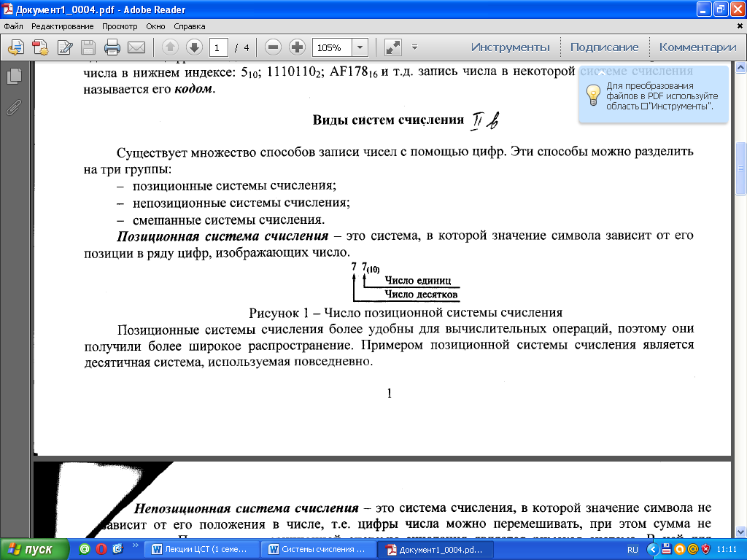Click the 105% zoom value field
The width and height of the screenshot is (747, 560).
click(x=332, y=47)
